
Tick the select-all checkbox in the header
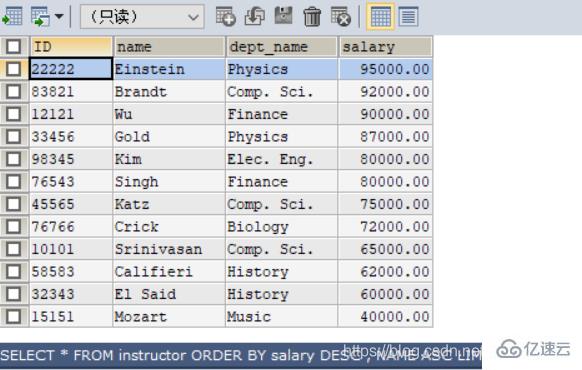tap(14, 47)
